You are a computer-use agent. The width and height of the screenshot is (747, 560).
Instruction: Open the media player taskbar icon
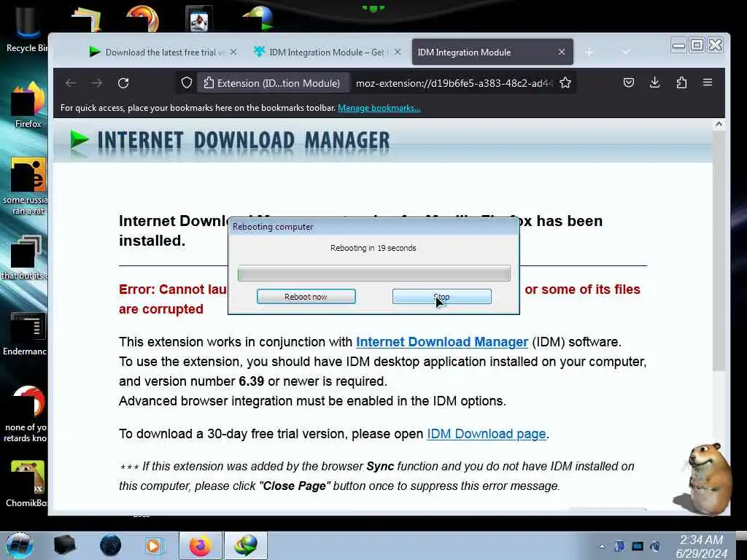155,545
